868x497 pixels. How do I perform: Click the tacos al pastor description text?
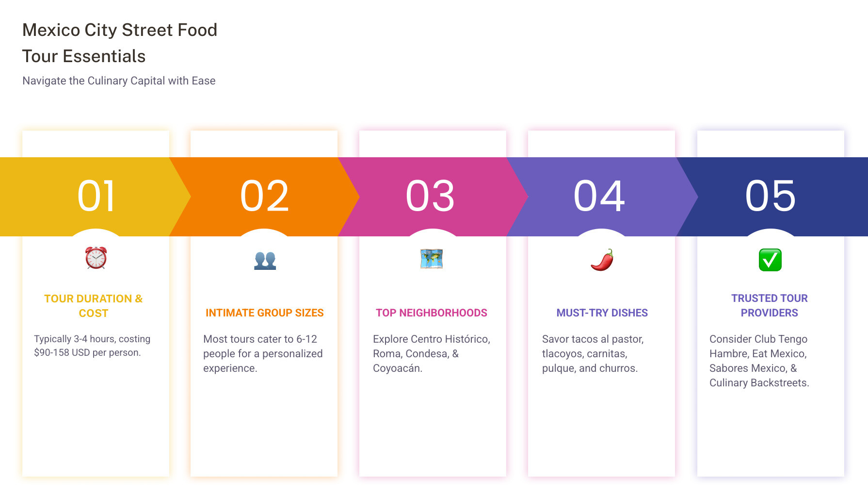593,353
